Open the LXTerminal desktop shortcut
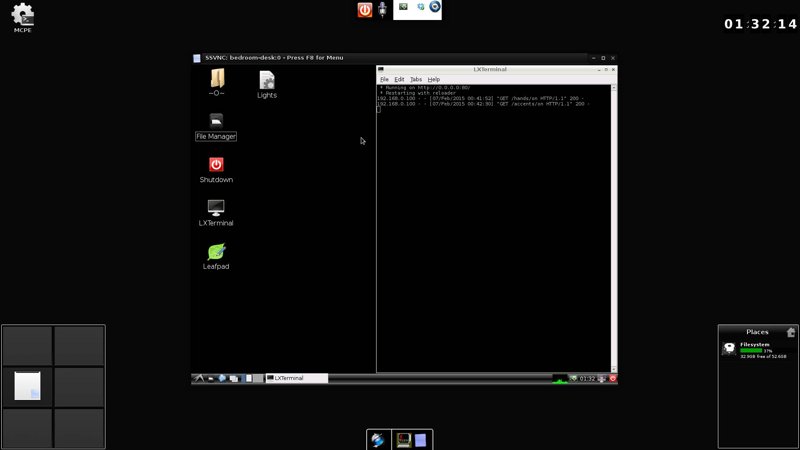Image resolution: width=800 pixels, height=450 pixels. (x=216, y=208)
